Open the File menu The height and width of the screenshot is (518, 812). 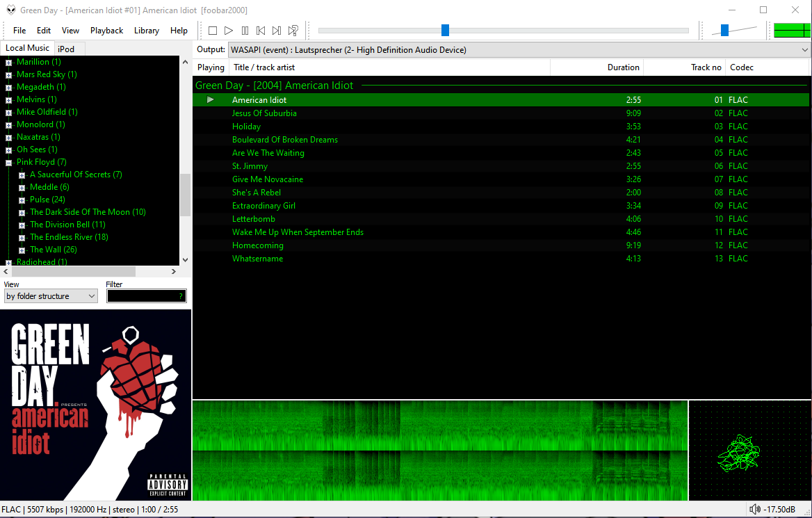(19, 31)
